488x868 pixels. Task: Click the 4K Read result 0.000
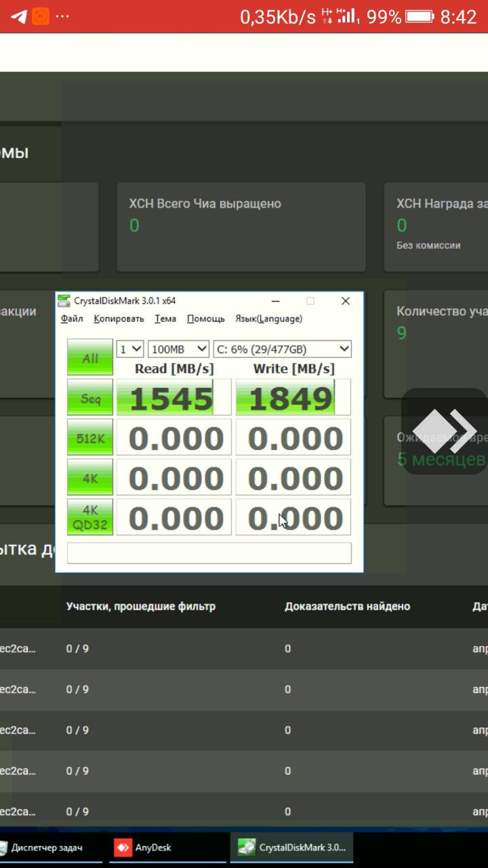[x=173, y=478]
